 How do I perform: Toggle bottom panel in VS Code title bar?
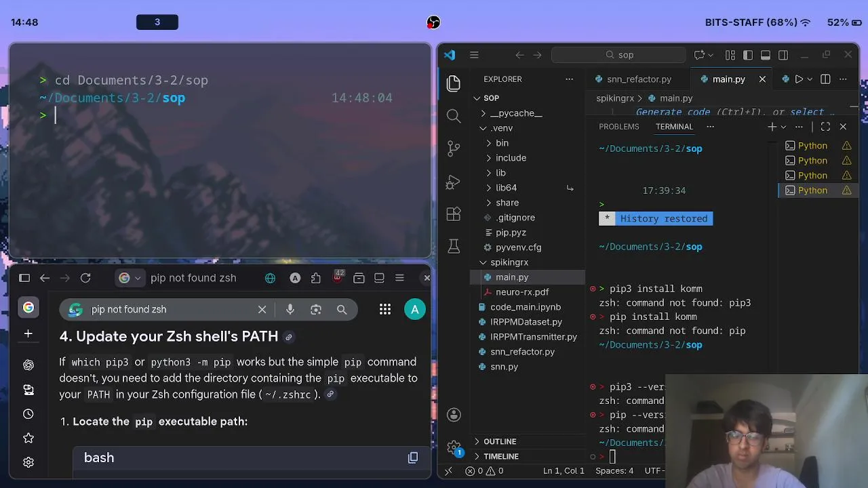coord(766,55)
